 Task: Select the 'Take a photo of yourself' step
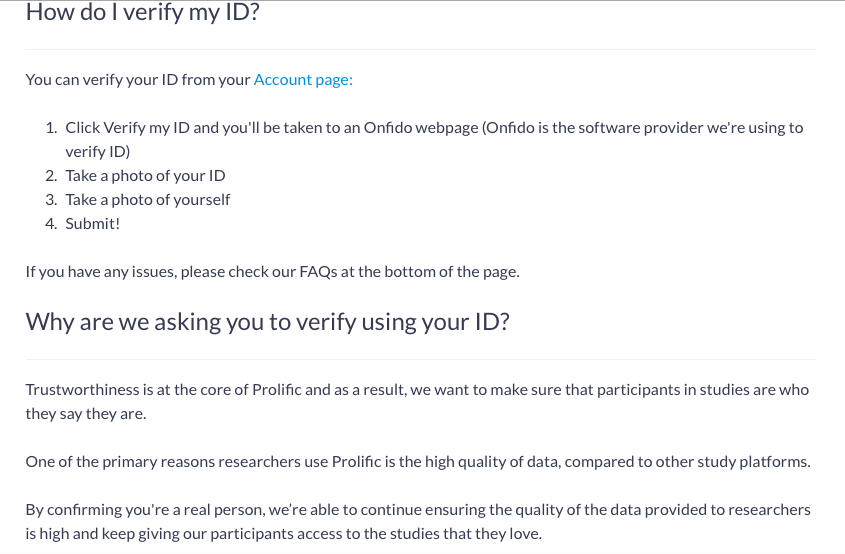point(148,200)
